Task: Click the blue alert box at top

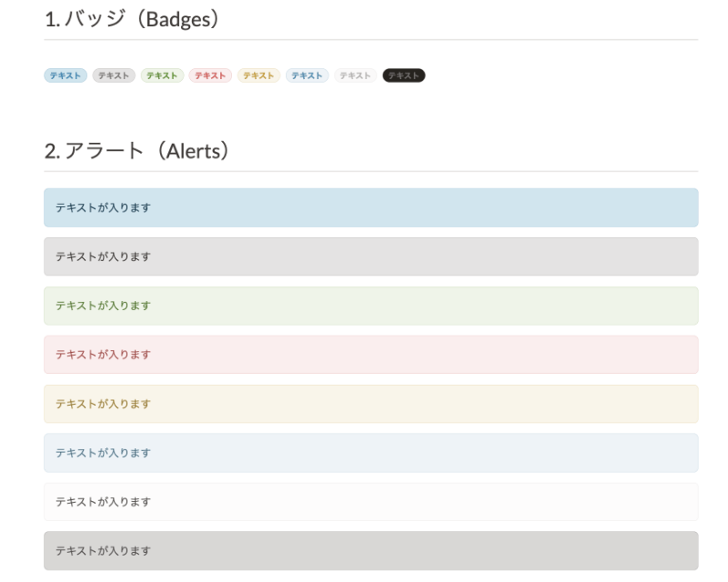Action: pyautogui.click(x=370, y=207)
